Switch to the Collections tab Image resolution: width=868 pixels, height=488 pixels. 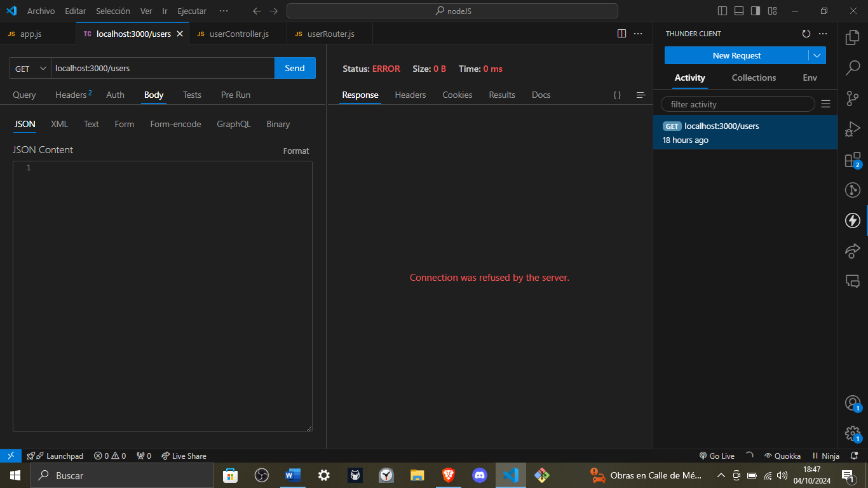click(754, 78)
